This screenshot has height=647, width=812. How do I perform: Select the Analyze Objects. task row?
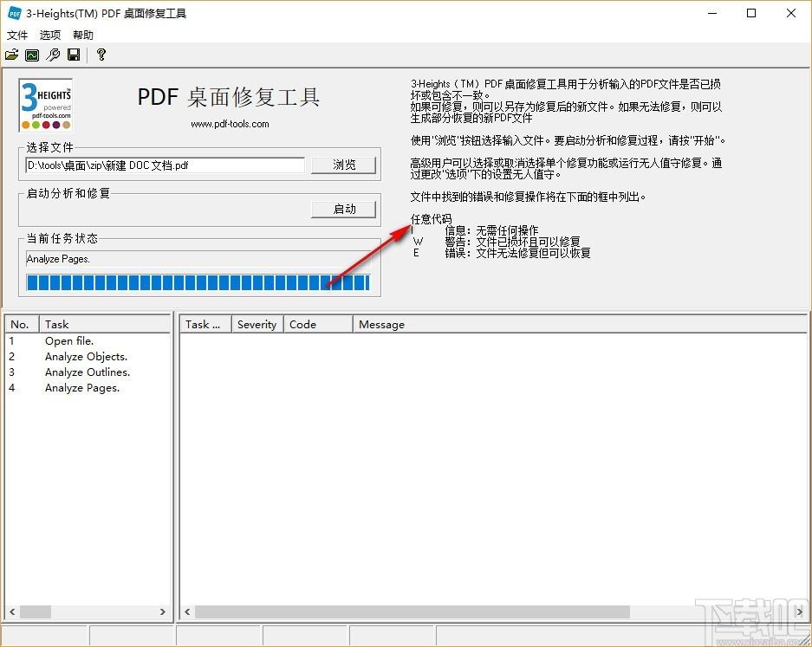[x=88, y=357]
